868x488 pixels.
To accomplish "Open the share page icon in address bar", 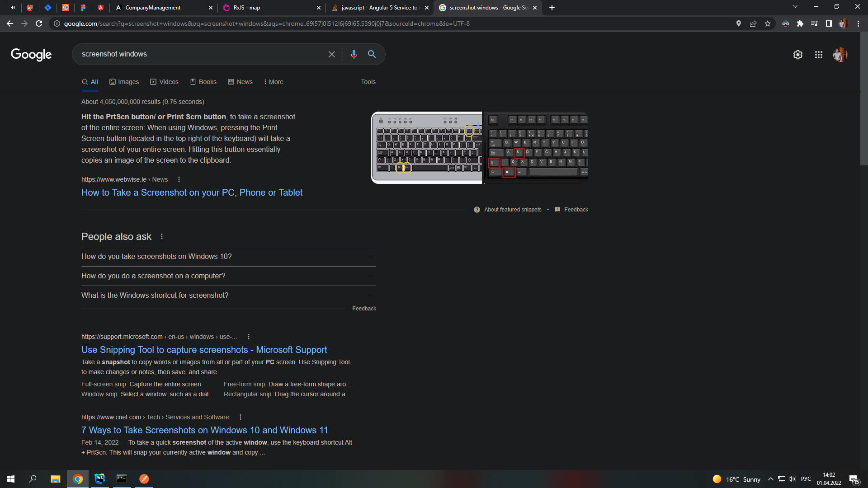I will (753, 23).
